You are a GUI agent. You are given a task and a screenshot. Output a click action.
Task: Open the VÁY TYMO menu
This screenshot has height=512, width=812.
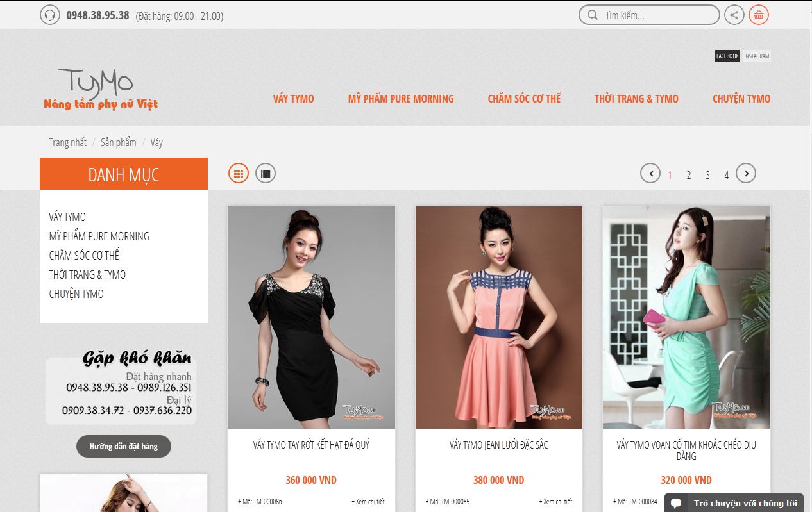[x=292, y=99]
